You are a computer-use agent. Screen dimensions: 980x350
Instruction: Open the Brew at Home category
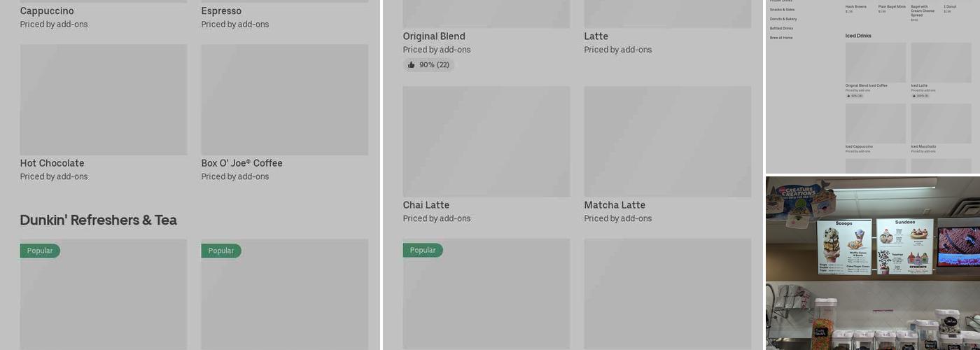(781, 38)
